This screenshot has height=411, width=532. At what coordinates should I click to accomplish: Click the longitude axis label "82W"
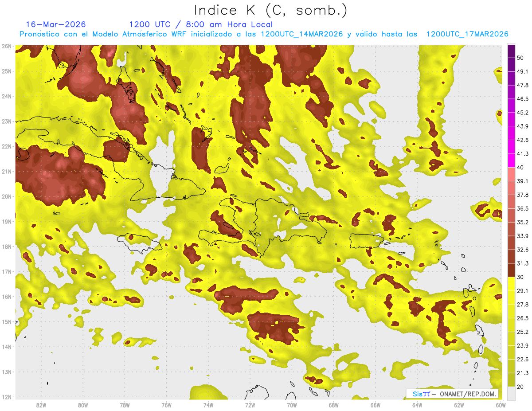(x=41, y=405)
